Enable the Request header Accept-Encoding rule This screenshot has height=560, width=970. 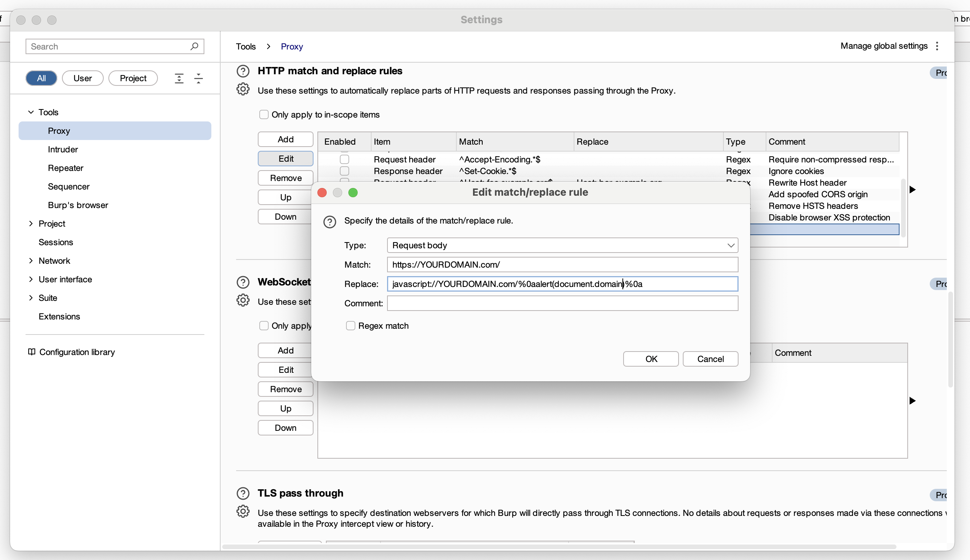(x=344, y=159)
